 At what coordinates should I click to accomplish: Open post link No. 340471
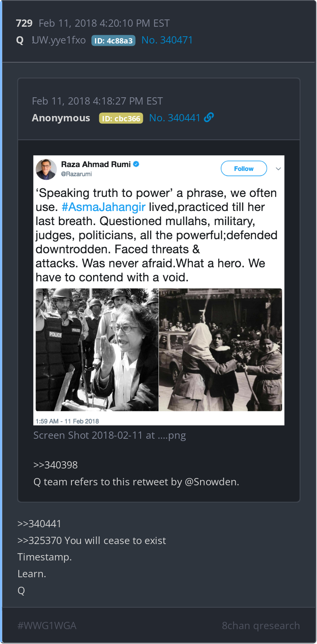coord(167,40)
